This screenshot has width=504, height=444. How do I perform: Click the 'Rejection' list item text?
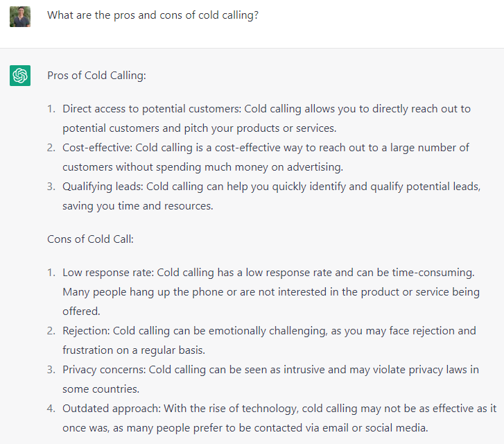[x=269, y=341]
